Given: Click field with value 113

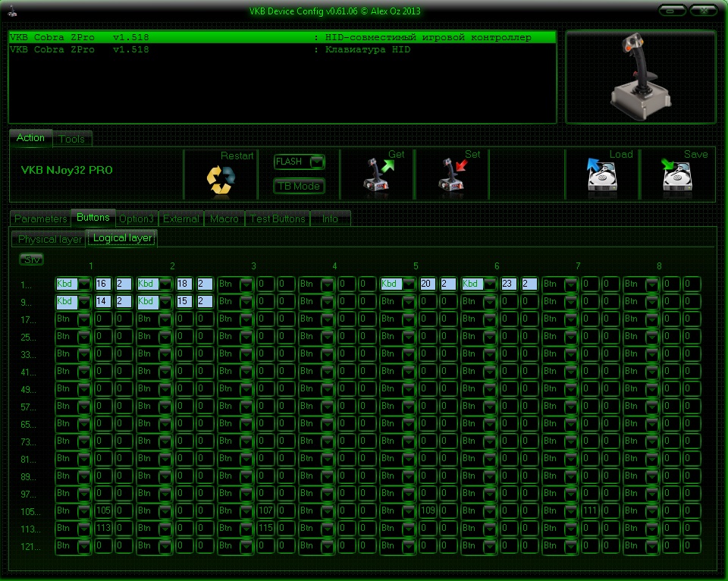Looking at the screenshot, I should point(103,529).
